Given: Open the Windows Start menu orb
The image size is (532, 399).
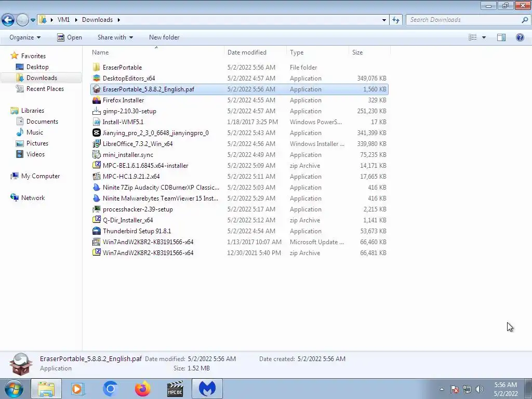Looking at the screenshot, I should tap(14, 389).
